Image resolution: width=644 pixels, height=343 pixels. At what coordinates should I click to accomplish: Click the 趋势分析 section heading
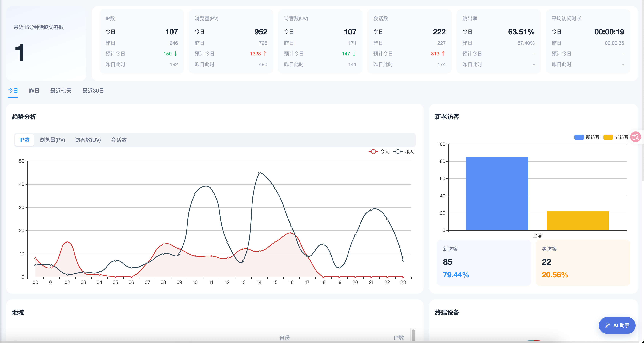(x=24, y=117)
